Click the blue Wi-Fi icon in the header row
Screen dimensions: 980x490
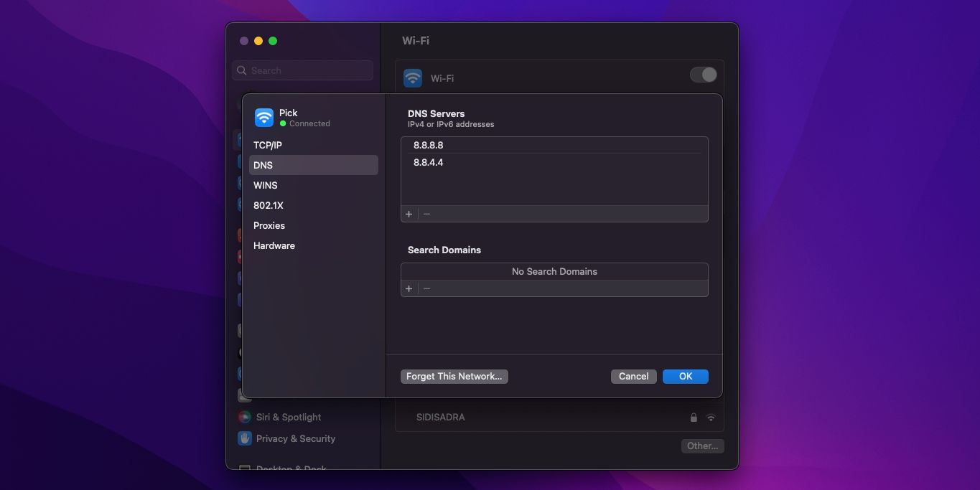tap(412, 77)
